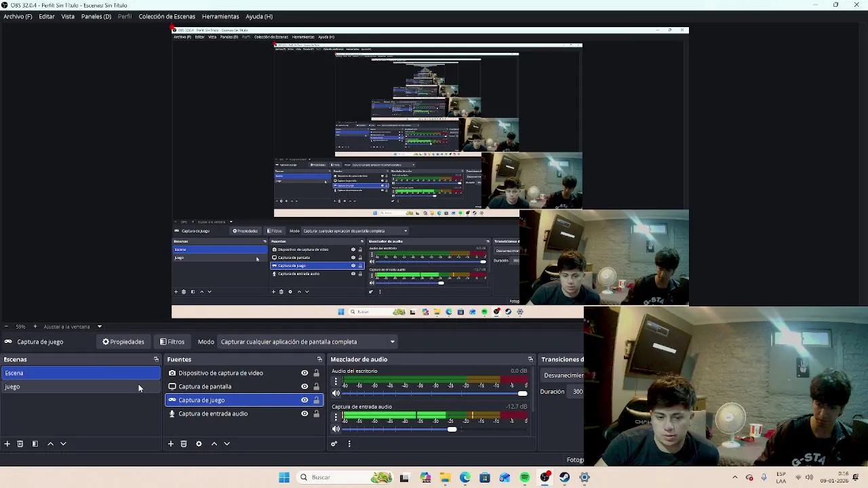Open the Ajustar a la ventana zoom dropdown
This screenshot has width=868, height=488.
pyautogui.click(x=73, y=327)
